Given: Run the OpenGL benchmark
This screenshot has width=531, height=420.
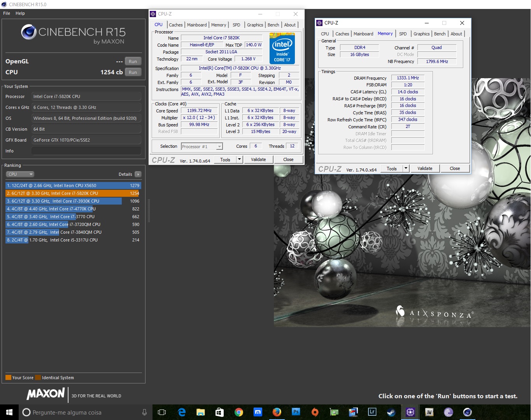Looking at the screenshot, I should (x=133, y=61).
